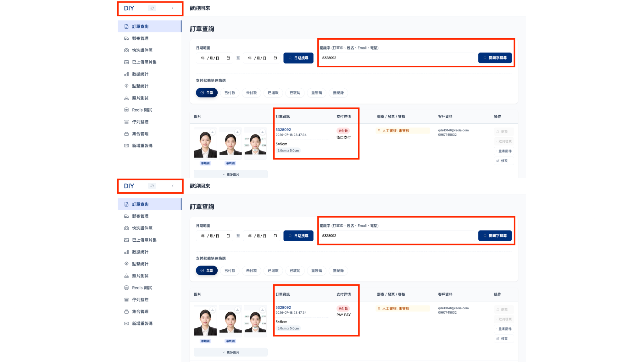Expand 更多圖片 under the PAY PAY order photos

[230, 352]
